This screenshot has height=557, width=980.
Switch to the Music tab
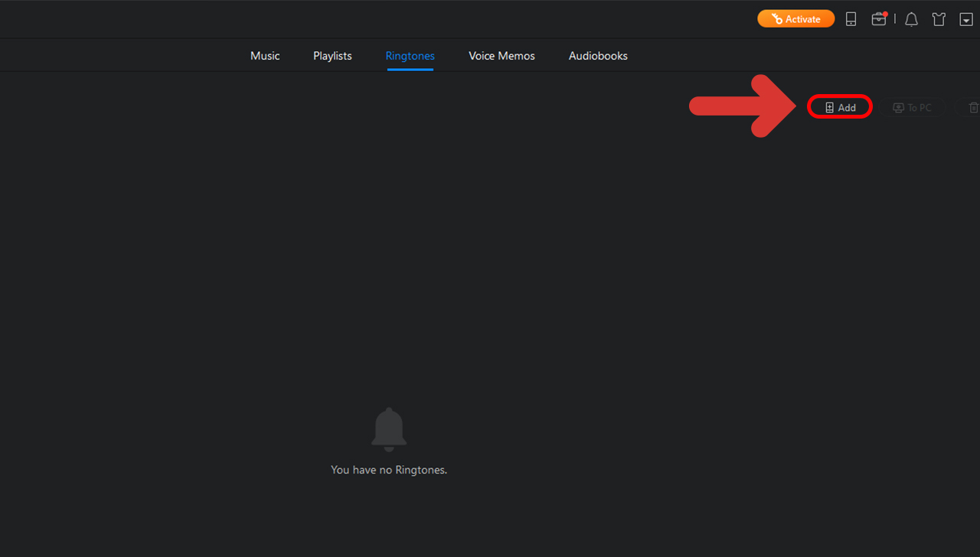point(265,56)
